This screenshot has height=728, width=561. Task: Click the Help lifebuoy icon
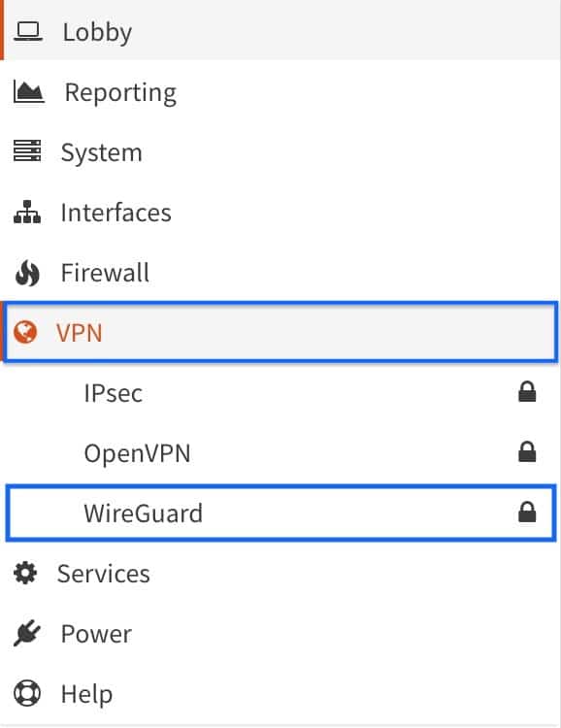click(27, 693)
